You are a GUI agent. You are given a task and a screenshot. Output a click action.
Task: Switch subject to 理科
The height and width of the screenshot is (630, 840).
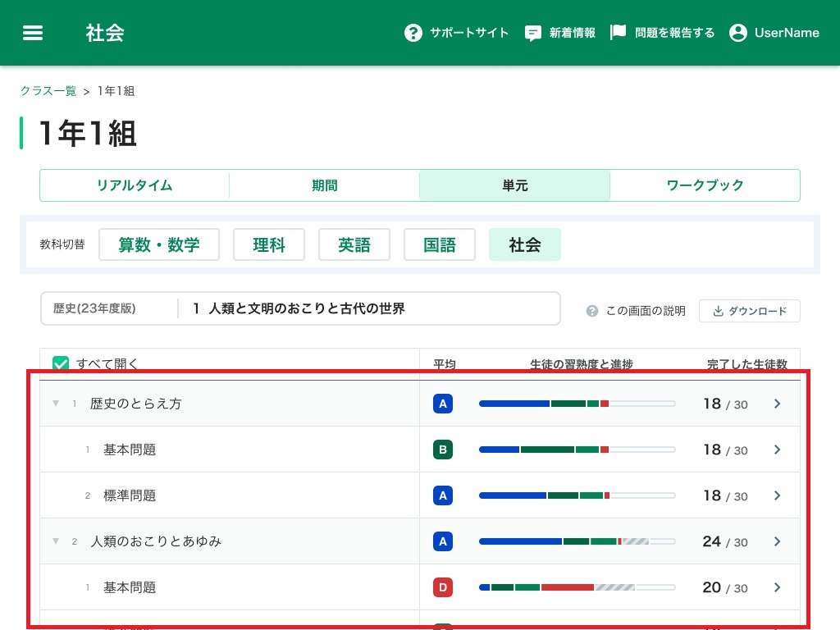point(269,244)
